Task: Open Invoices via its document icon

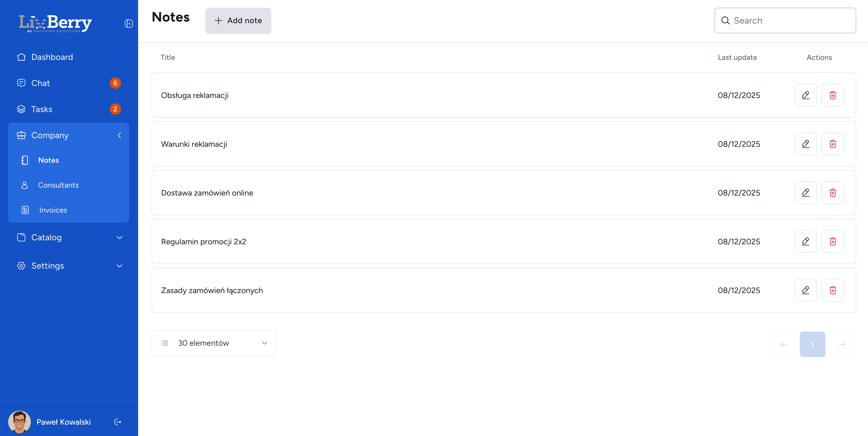Action: click(x=25, y=210)
